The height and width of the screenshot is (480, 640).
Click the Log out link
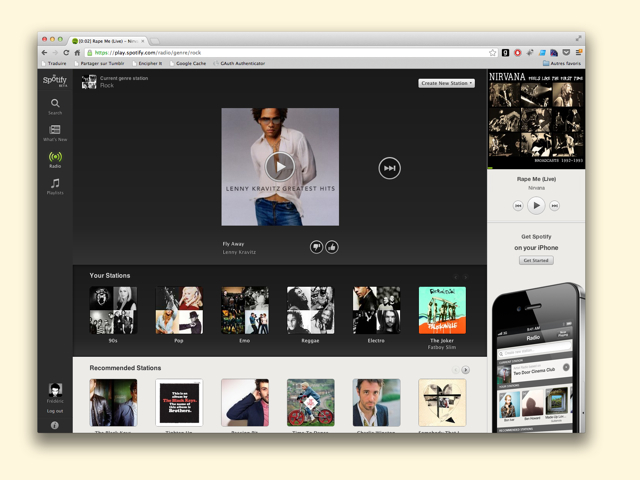[x=55, y=411]
